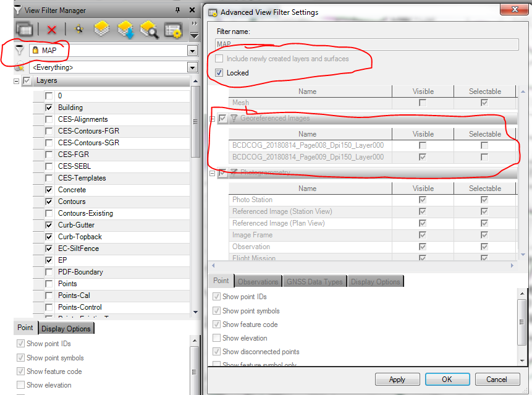
Task: Click the selection magnifier icon in the toolbar
Action: point(79,29)
